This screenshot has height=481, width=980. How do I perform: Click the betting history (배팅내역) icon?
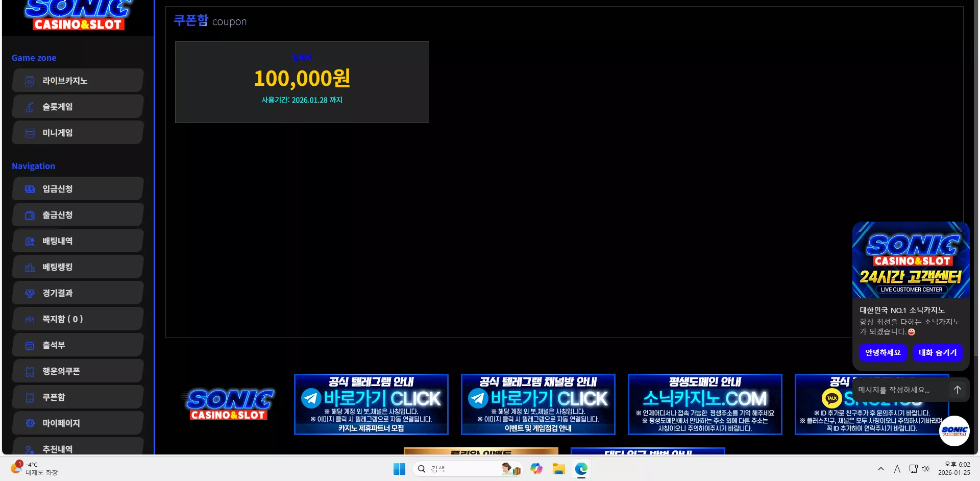(x=30, y=242)
